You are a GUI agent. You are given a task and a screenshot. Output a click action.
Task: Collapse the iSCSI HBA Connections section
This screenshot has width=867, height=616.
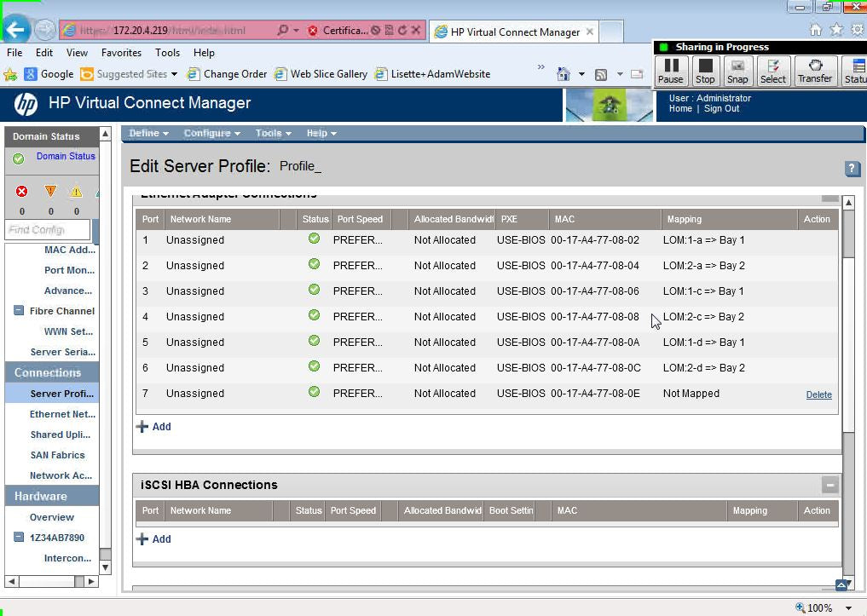click(x=829, y=485)
